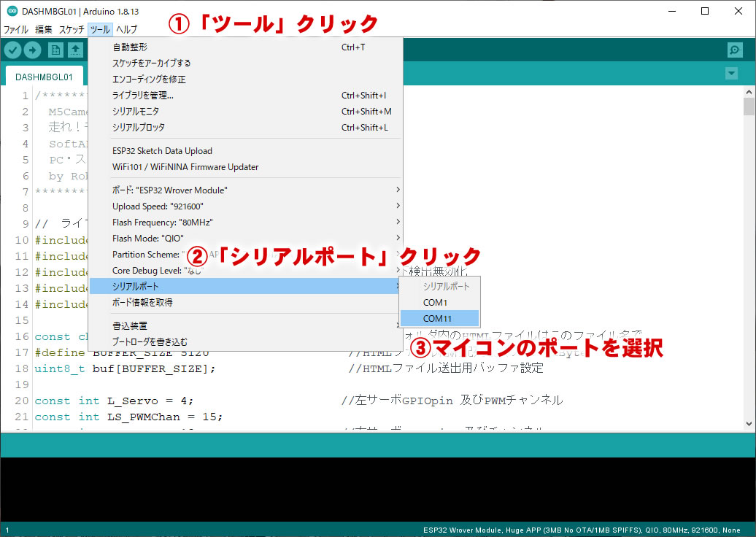Select COM11 serial port
Image resolution: width=756 pixels, height=537 pixels.
439,318
